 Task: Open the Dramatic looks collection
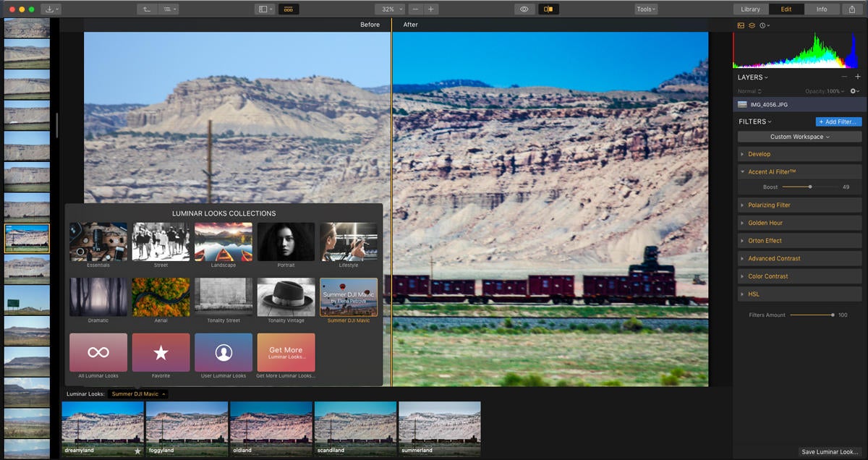coord(98,297)
